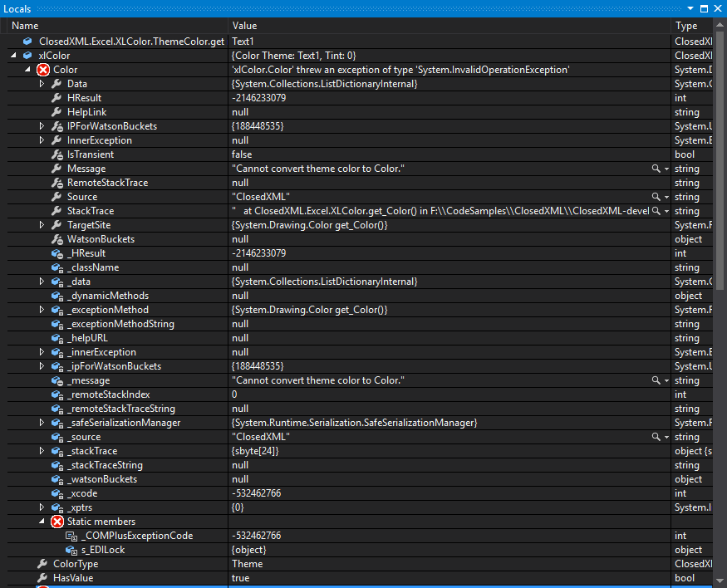Image resolution: width=727 pixels, height=588 pixels.
Task: Open the visualizer magnifier on the _source row
Action: tap(656, 436)
